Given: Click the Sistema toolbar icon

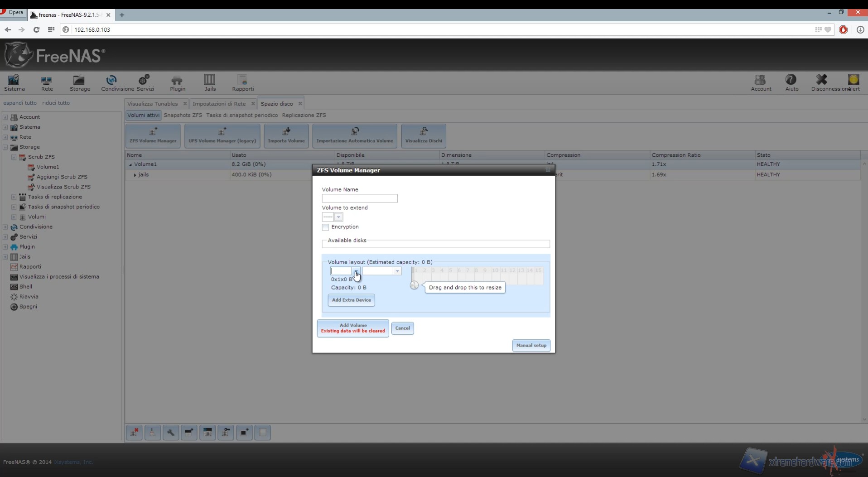Looking at the screenshot, I should tap(14, 83).
